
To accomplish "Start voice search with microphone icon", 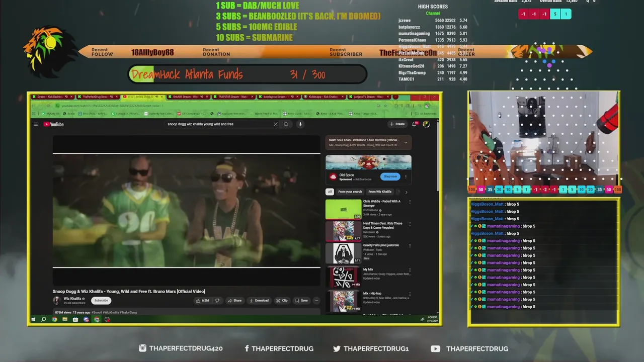I will point(300,124).
